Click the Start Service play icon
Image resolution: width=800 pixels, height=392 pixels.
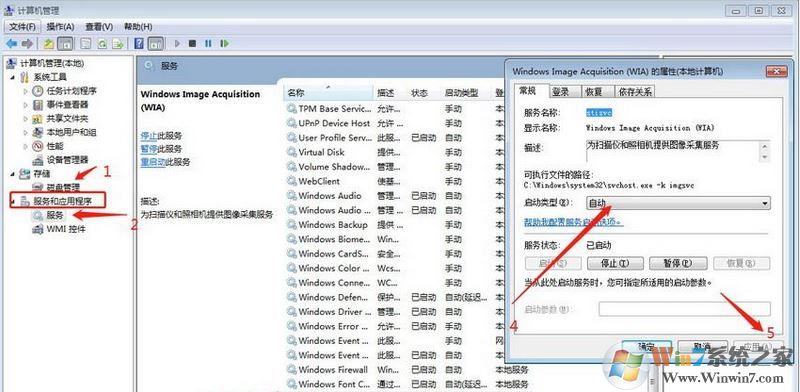[177, 44]
